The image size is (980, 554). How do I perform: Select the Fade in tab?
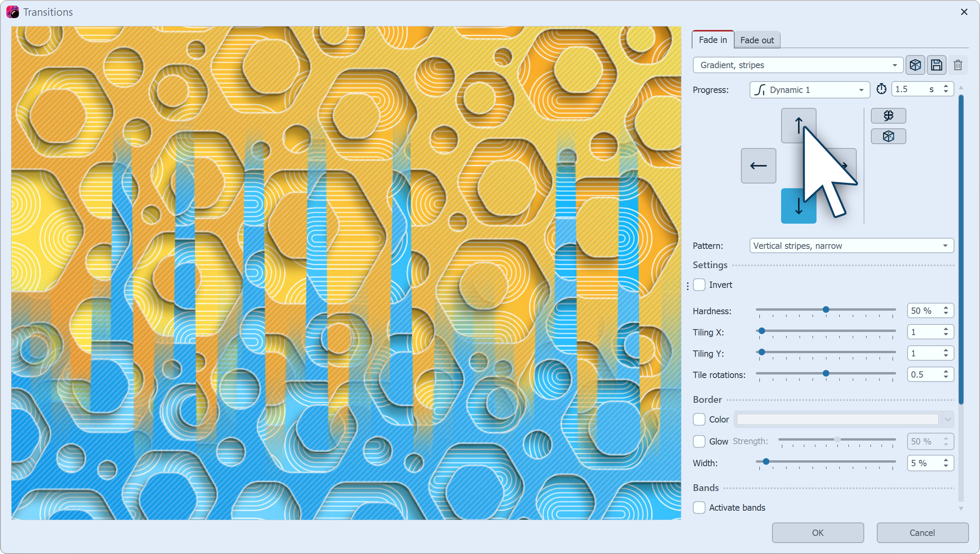(x=713, y=40)
